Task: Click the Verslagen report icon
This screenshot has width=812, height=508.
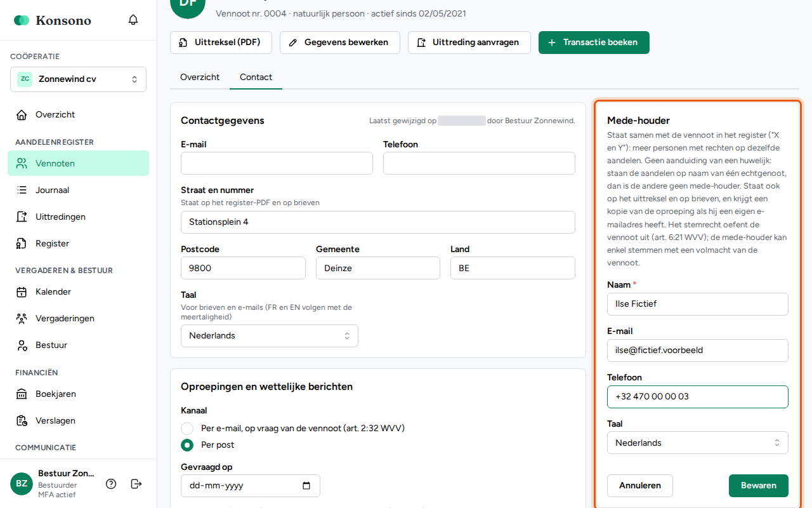Action: (22, 421)
